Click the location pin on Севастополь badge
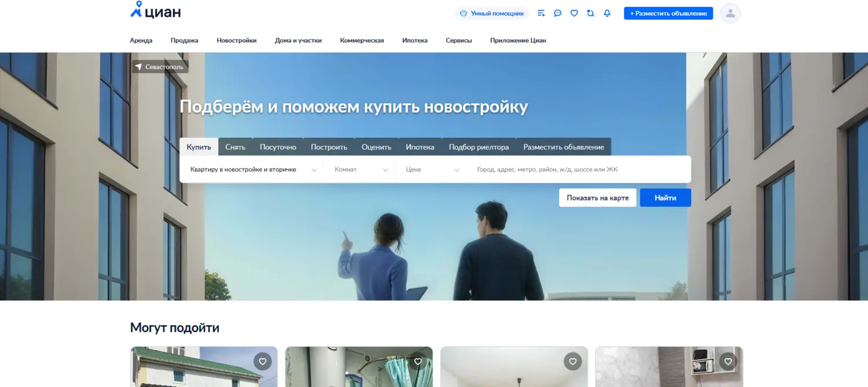Image resolution: width=868 pixels, height=387 pixels. 138,66
